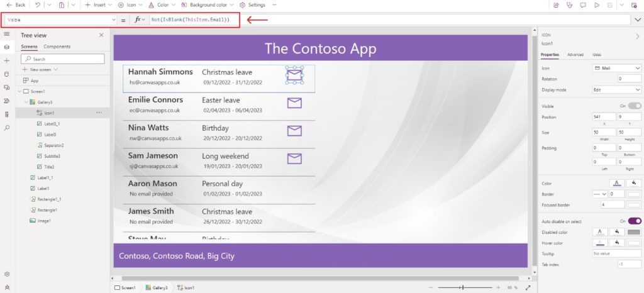This screenshot has height=293, width=644.
Task: Go back with the Back arrow button
Action: point(16,5)
